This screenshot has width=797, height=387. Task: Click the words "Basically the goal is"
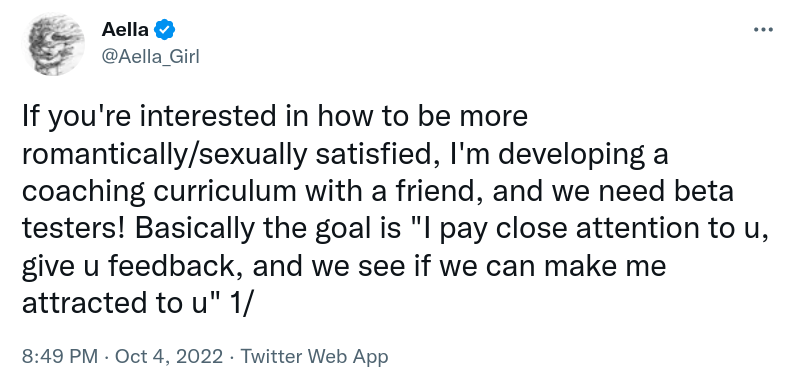click(x=268, y=229)
